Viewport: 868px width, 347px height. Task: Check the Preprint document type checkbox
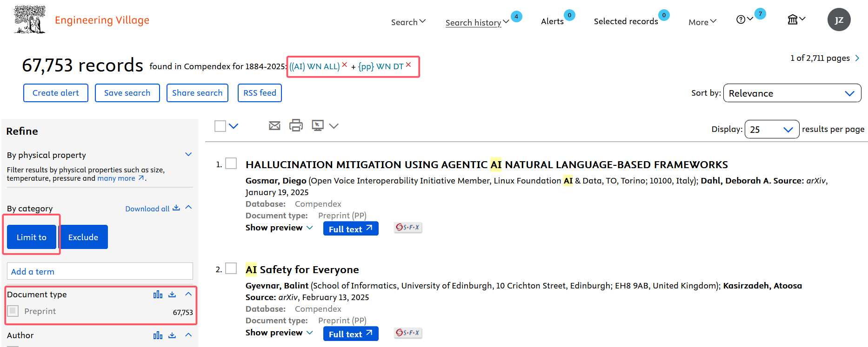click(x=13, y=311)
